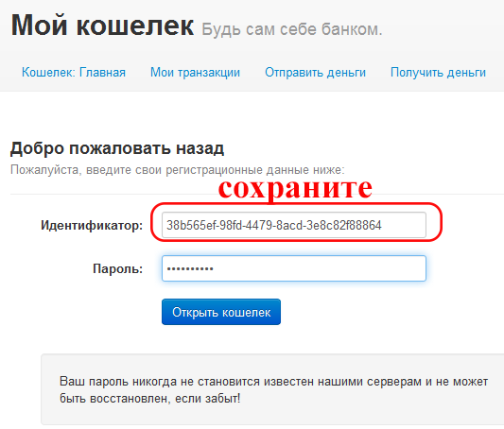Focus the Пароль input field
504x429 pixels.
[294, 268]
